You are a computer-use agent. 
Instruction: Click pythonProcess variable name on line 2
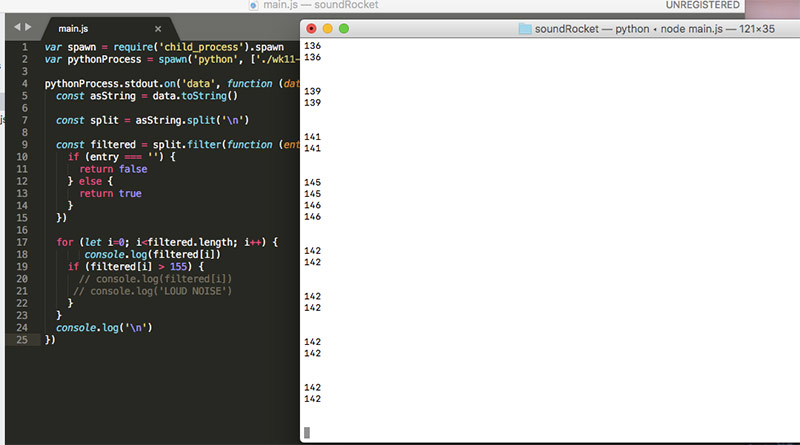click(x=104, y=59)
